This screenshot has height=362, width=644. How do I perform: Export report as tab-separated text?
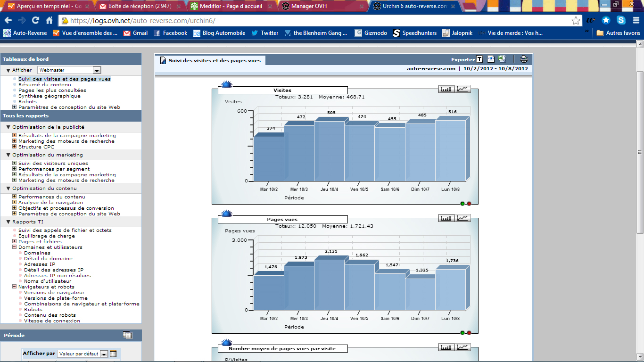tap(479, 59)
